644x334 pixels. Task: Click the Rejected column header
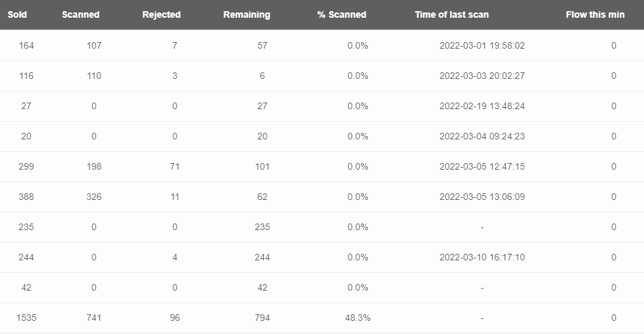[161, 14]
